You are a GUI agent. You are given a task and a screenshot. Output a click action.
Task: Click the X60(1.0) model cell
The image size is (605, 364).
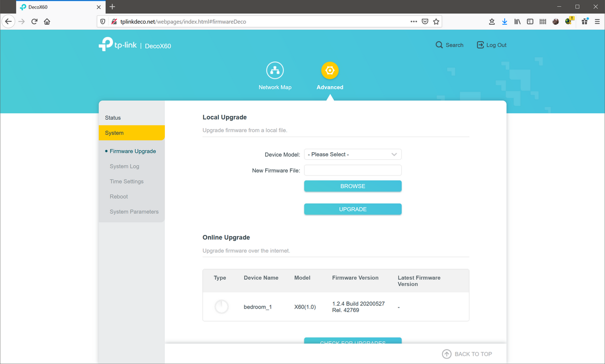(x=305, y=307)
